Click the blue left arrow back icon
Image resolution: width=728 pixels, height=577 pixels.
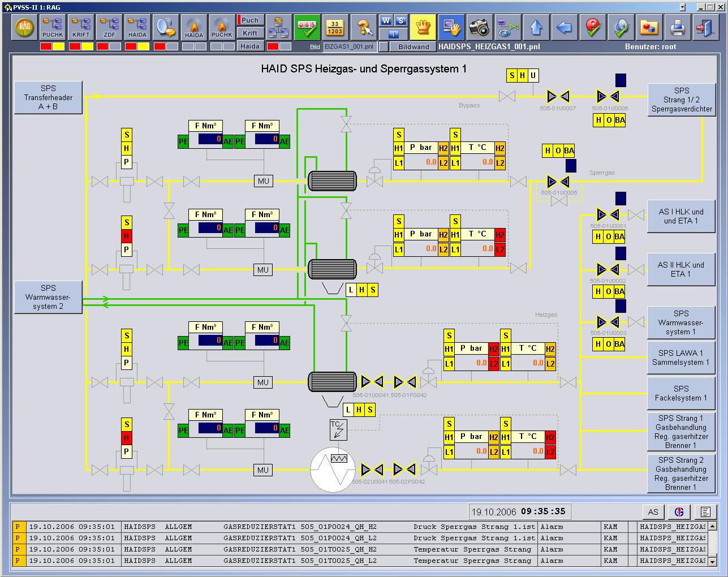point(564,27)
